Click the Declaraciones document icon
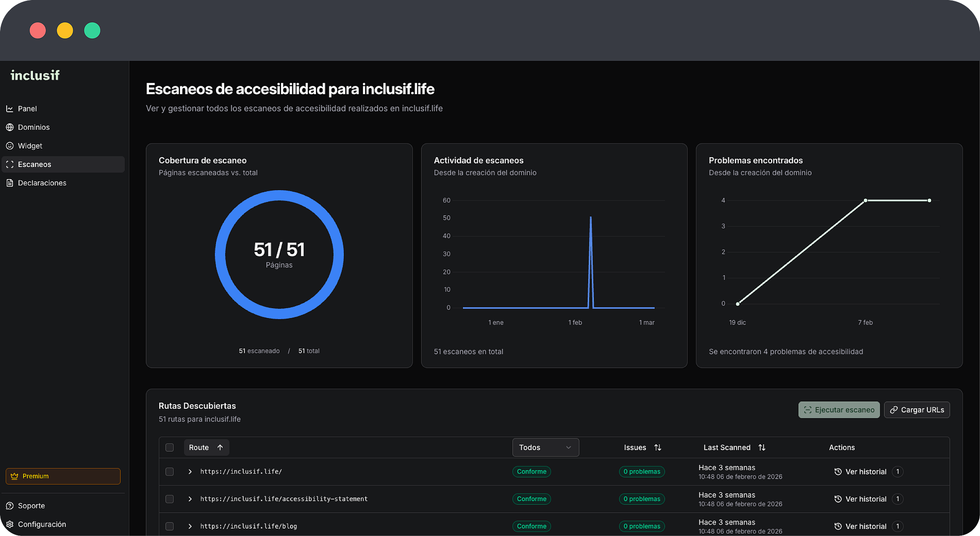This screenshot has height=536, width=980. pos(10,183)
